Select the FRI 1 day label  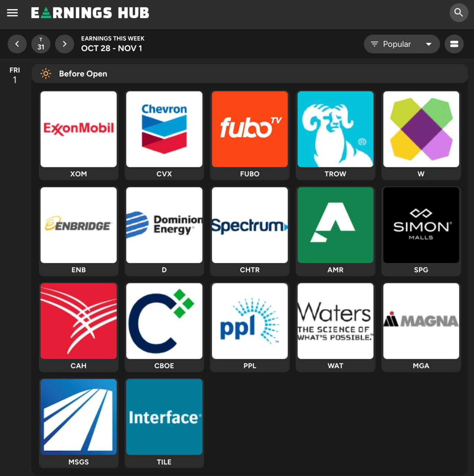coord(15,75)
